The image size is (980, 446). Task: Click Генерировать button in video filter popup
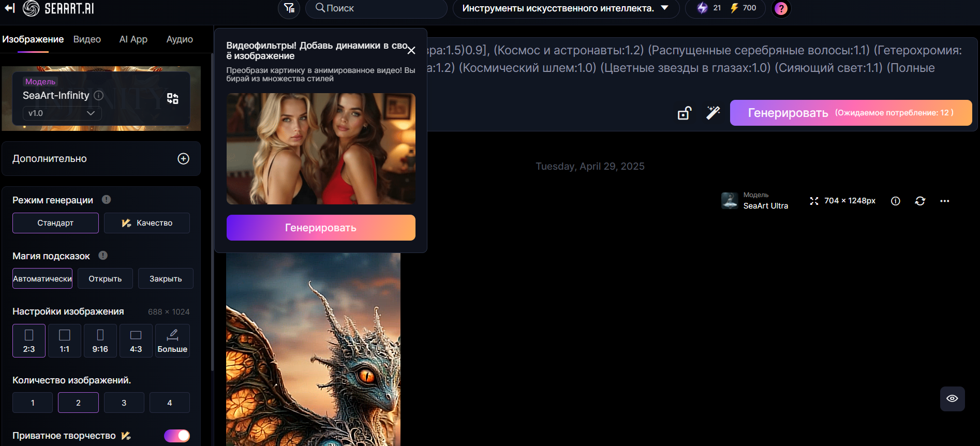pos(321,228)
